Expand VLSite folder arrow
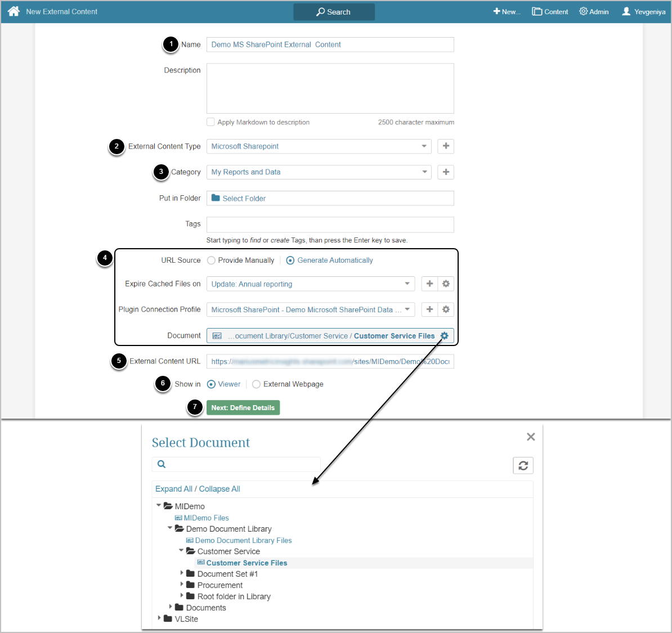 pos(159,618)
